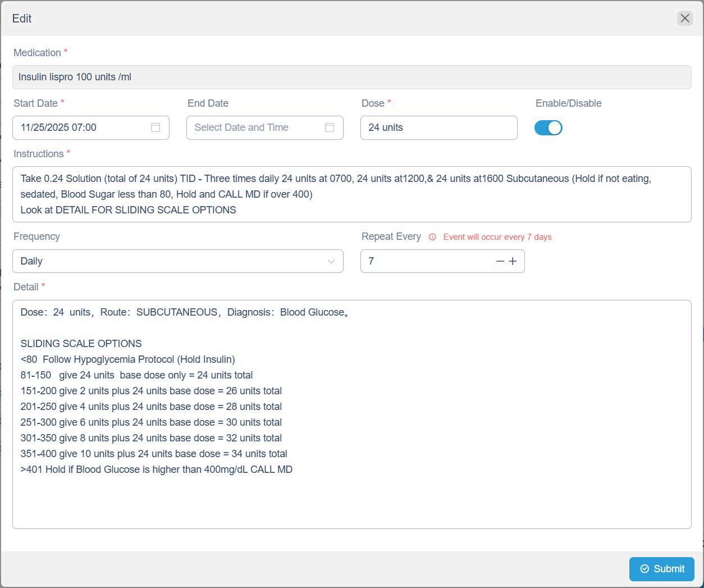The width and height of the screenshot is (704, 588).
Task: Click the chevron arrow in Frequency field
Action: pos(331,261)
